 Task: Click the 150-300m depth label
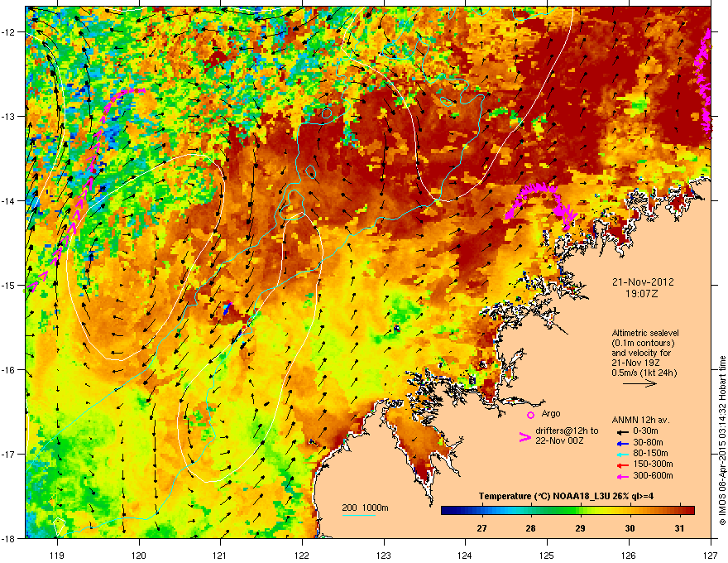653,464
